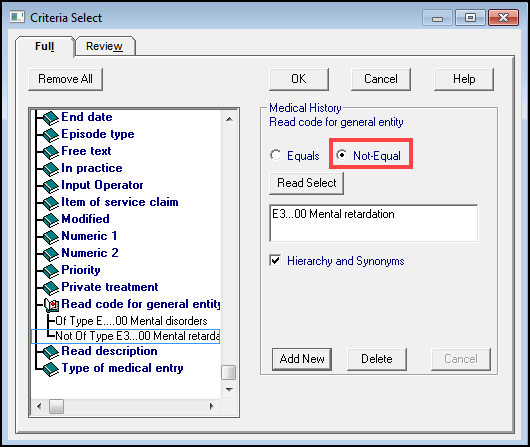Switch to the Review tab

(x=104, y=46)
